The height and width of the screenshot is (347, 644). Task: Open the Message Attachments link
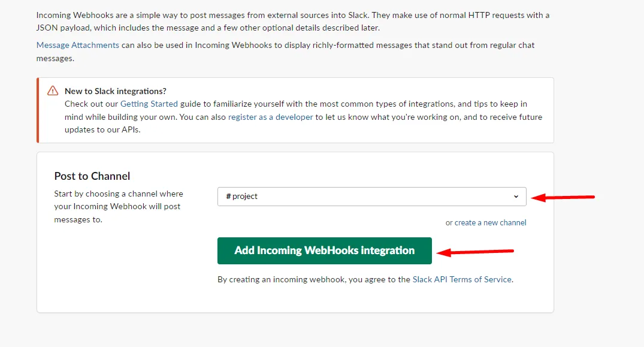[78, 45]
